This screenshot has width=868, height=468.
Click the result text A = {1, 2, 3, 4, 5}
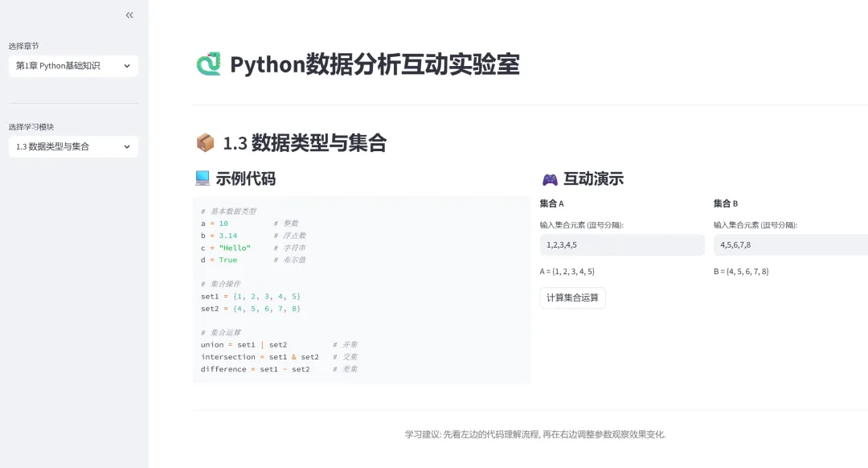coord(567,271)
